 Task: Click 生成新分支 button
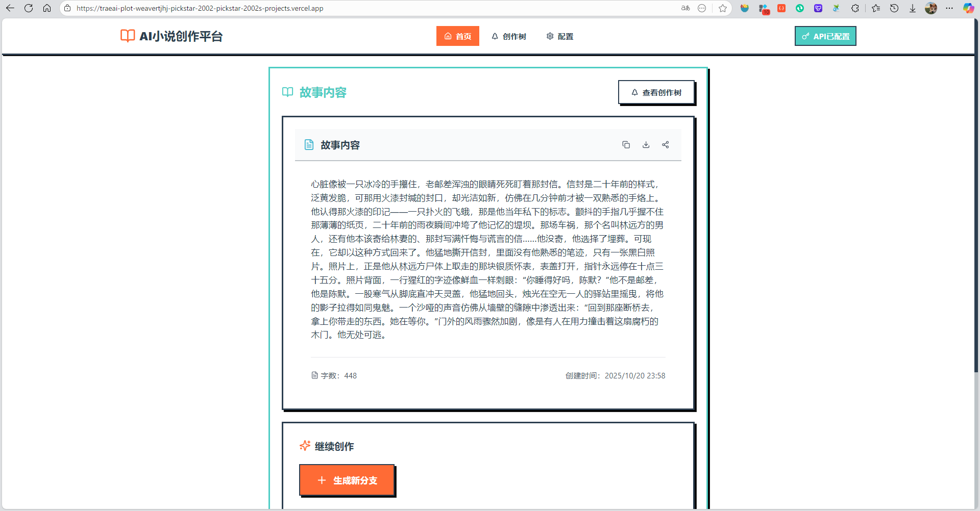point(347,480)
